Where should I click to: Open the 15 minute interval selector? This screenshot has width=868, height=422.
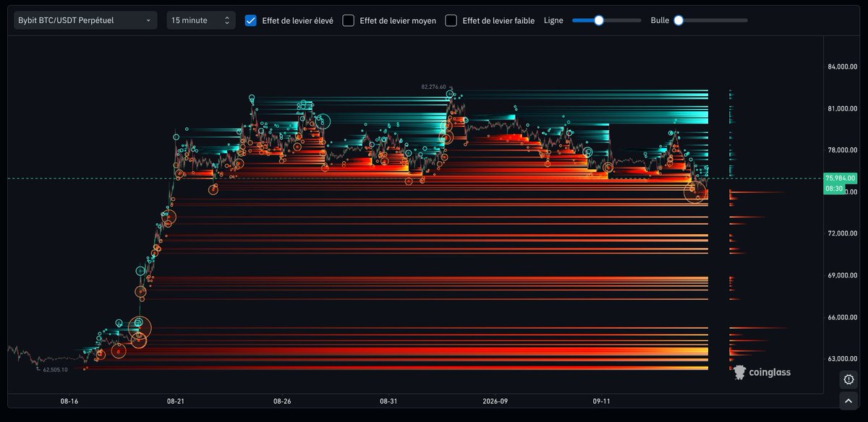click(201, 20)
